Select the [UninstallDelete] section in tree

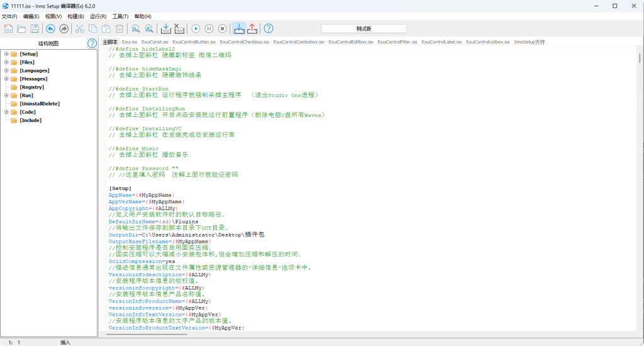40,104
